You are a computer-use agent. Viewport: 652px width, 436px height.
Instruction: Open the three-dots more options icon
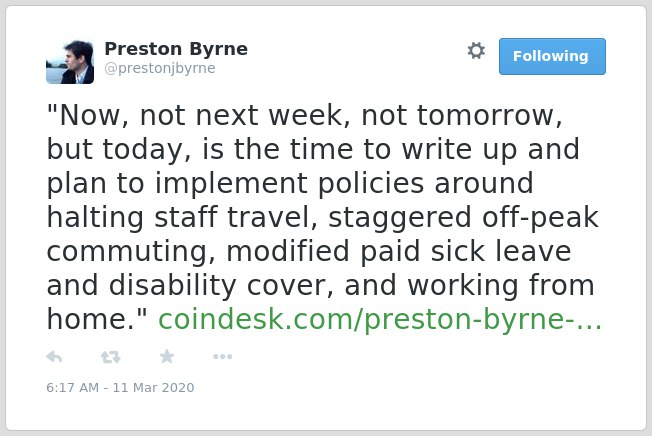click(x=222, y=356)
